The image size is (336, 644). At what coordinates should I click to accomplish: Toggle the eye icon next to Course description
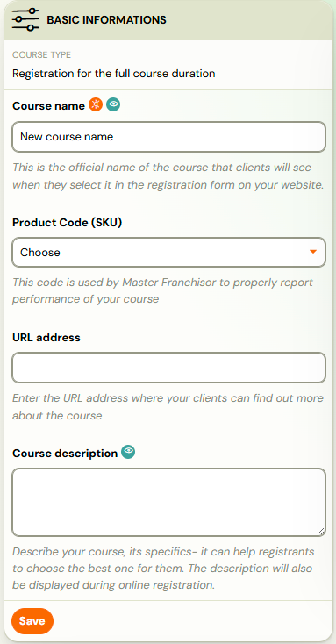(128, 452)
